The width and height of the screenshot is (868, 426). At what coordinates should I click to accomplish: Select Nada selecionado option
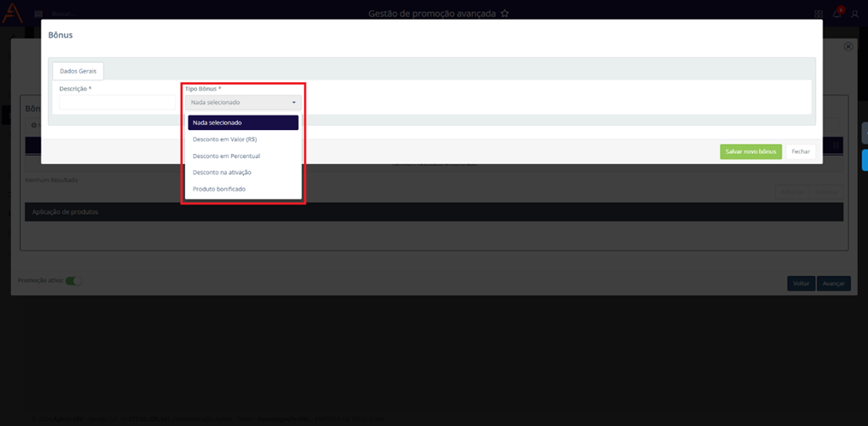243,122
